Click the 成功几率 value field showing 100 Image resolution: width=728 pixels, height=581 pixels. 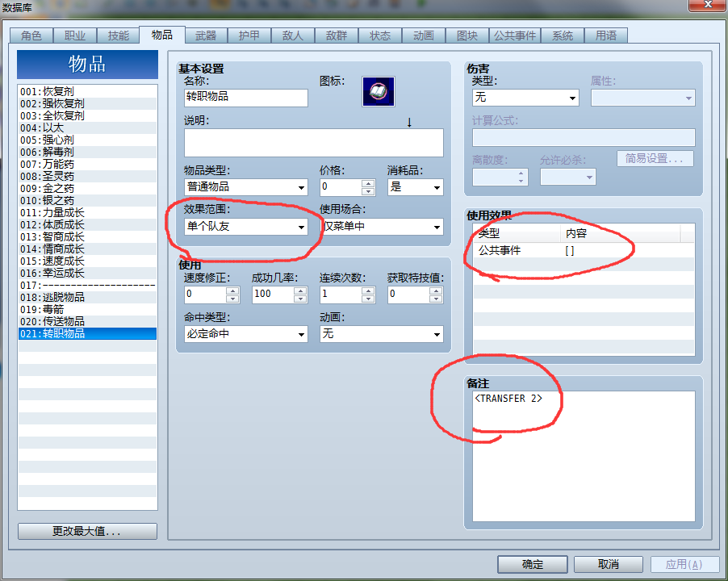point(274,295)
